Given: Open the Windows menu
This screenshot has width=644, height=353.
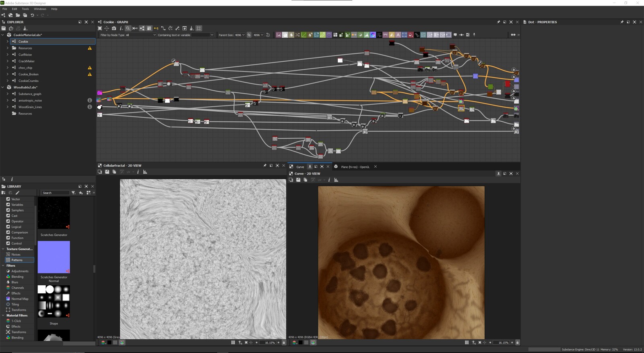Looking at the screenshot, I should (40, 9).
